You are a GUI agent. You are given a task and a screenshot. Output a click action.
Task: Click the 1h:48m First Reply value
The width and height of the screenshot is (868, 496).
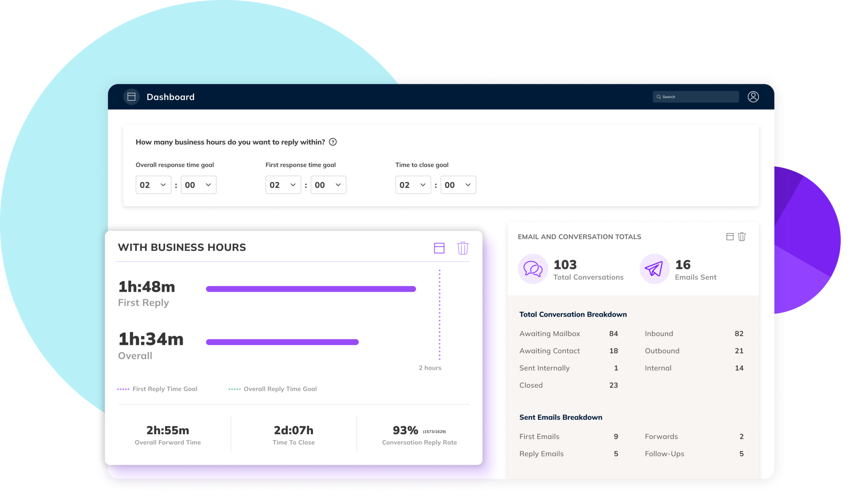(147, 287)
